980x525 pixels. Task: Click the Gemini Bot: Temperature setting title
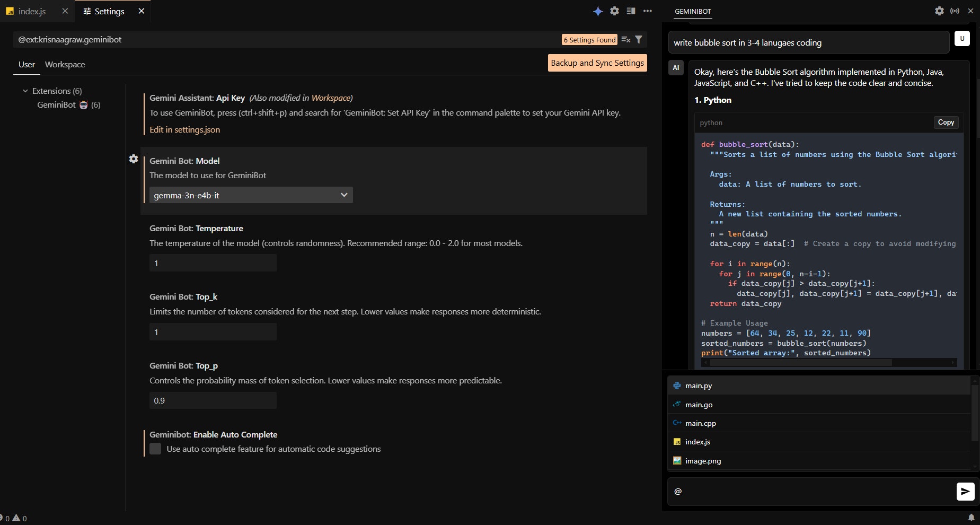coord(196,229)
